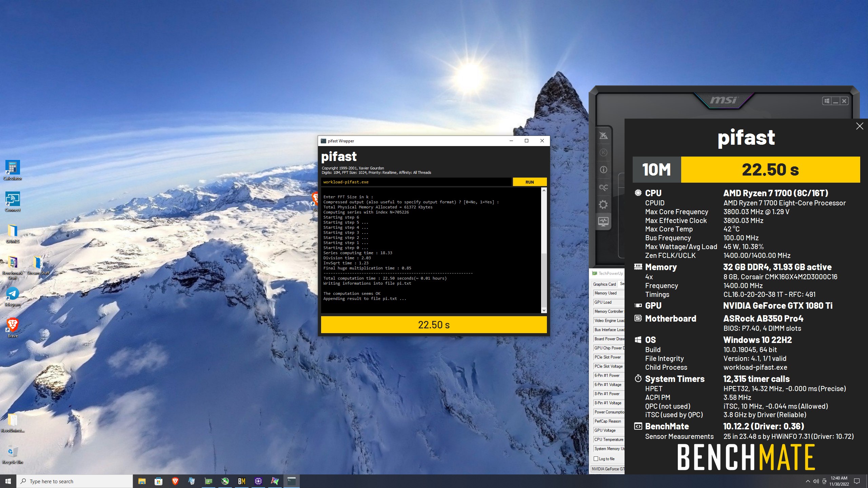Switch to BenchMate BM icon in the taskbar

click(241, 481)
